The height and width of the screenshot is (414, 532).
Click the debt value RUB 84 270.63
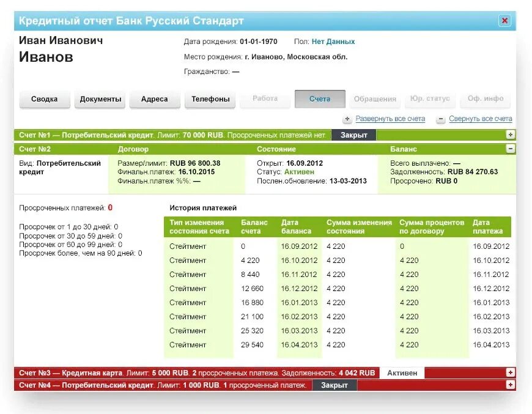[x=473, y=172]
